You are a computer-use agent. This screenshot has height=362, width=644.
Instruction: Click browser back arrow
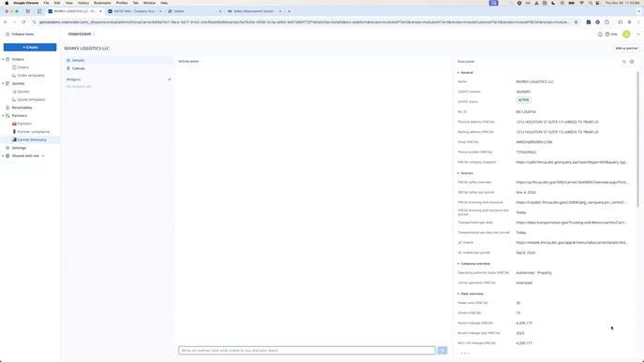[6, 22]
